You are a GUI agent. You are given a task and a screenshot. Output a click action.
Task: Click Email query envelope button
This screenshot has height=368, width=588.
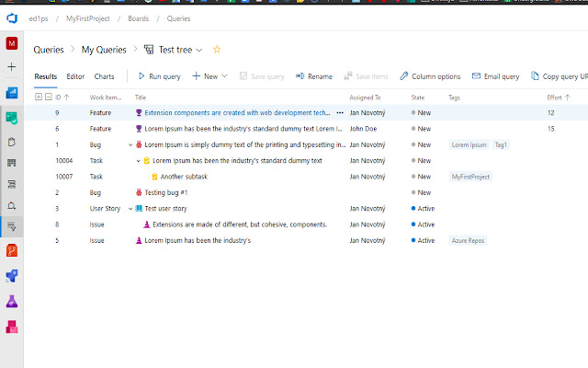(495, 76)
